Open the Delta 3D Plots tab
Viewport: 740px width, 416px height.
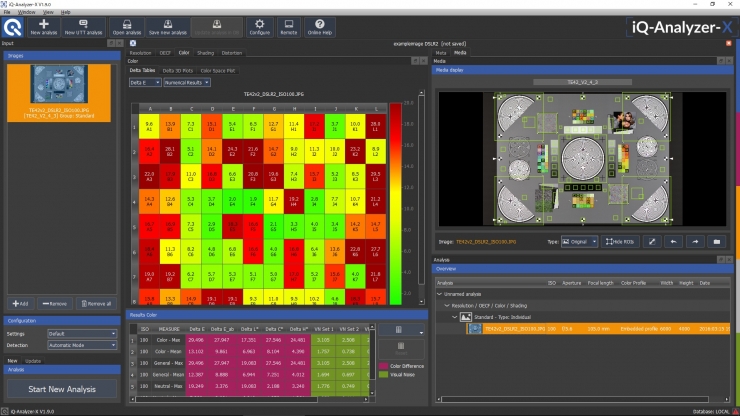(177, 71)
